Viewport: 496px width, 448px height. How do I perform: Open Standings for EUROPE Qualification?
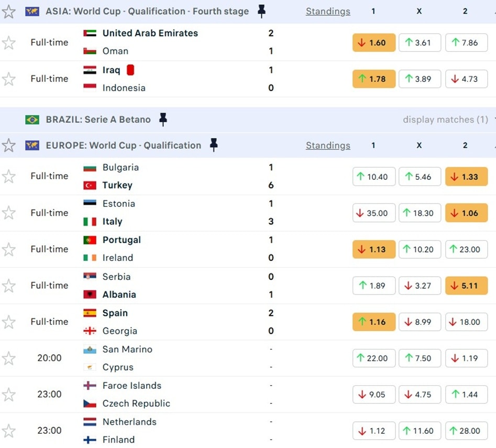[328, 145]
